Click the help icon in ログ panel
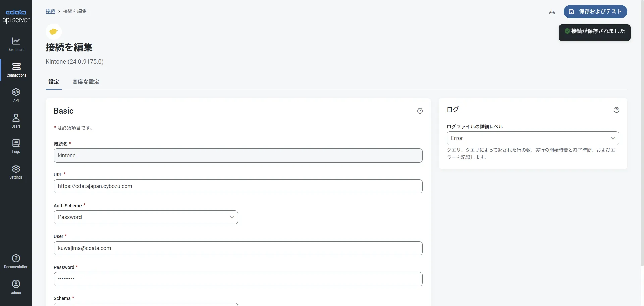644x306 pixels. pos(616,110)
